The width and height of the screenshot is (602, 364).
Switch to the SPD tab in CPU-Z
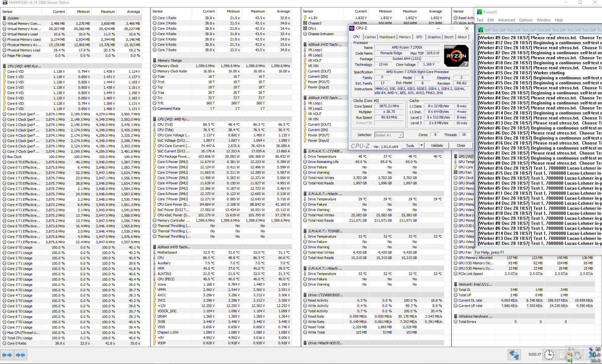(419, 37)
